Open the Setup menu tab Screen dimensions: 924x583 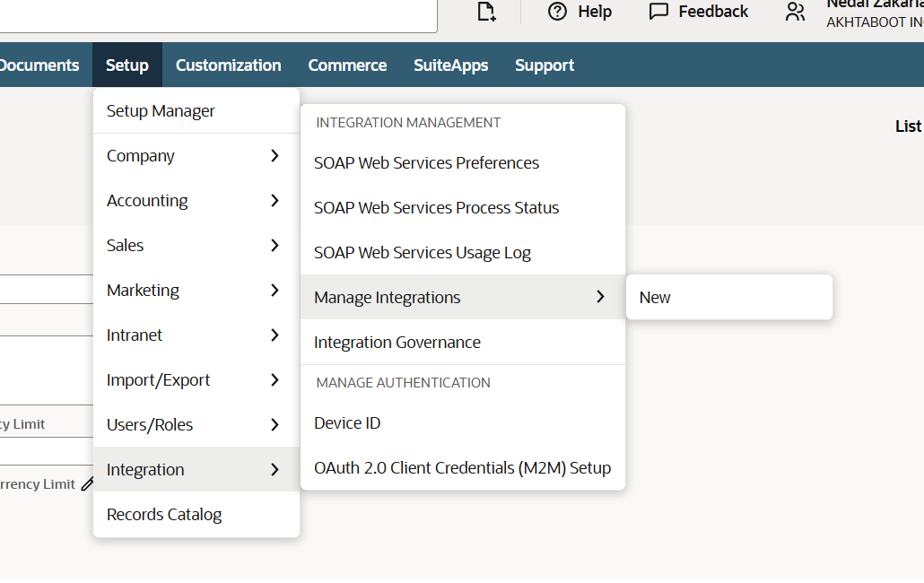pos(127,65)
